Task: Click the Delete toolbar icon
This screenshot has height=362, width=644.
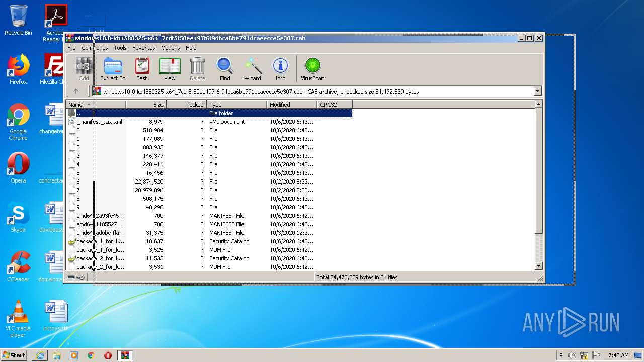Action: (197, 69)
